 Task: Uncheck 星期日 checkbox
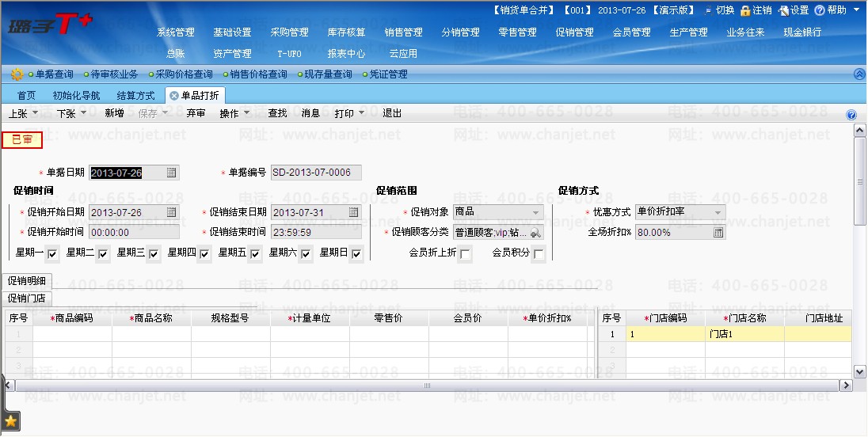(x=356, y=254)
